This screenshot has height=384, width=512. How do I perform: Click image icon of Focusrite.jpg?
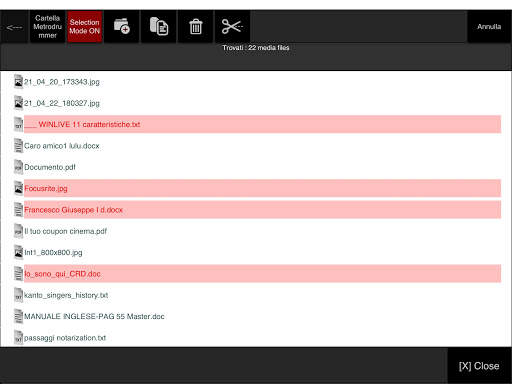click(x=18, y=188)
